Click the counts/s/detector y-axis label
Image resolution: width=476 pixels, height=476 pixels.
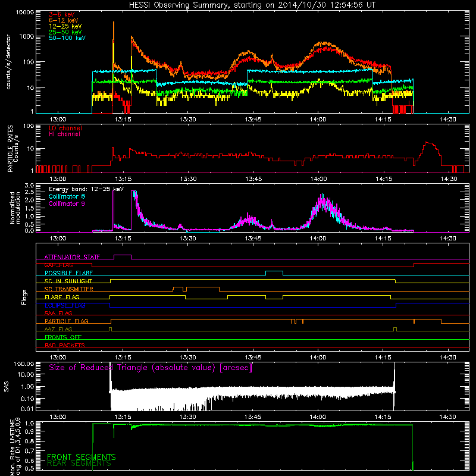8,62
